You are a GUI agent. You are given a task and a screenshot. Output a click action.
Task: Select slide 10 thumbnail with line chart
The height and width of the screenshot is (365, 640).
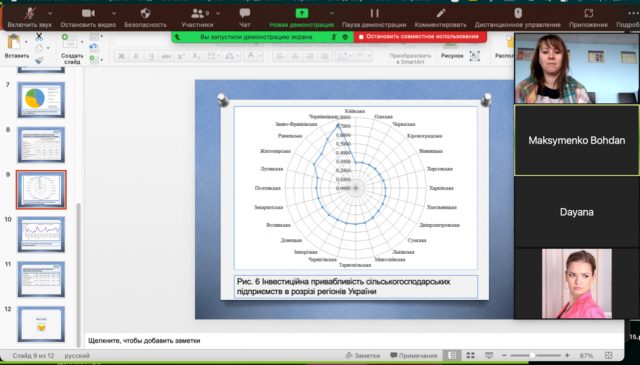click(41, 235)
